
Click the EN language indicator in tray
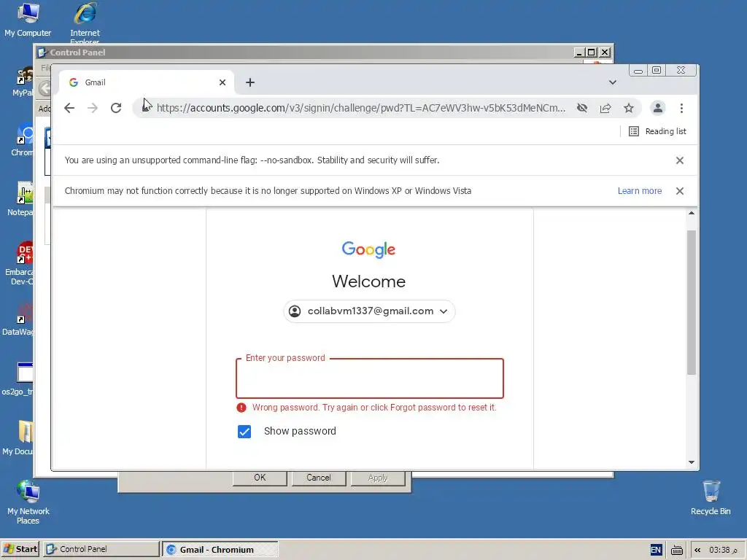click(656, 550)
